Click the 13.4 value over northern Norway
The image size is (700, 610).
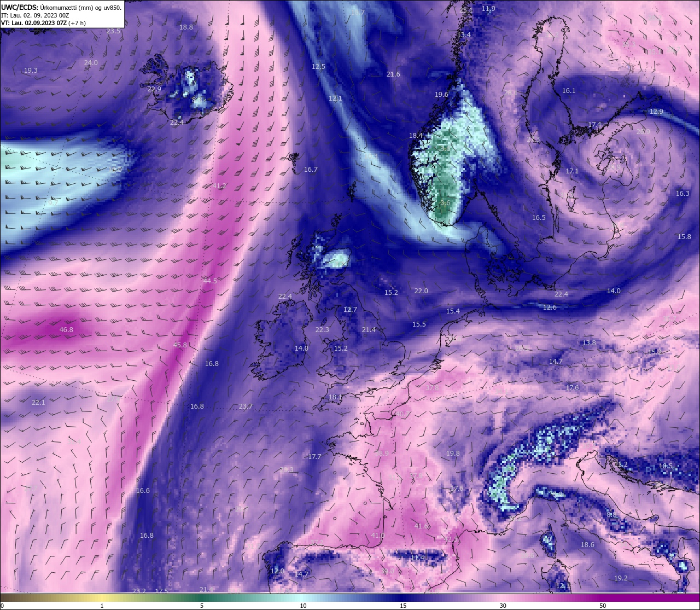tap(464, 35)
